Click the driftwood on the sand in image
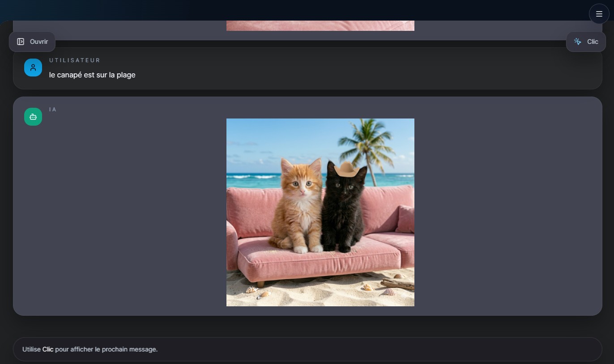The width and height of the screenshot is (614, 364). [x=397, y=283]
